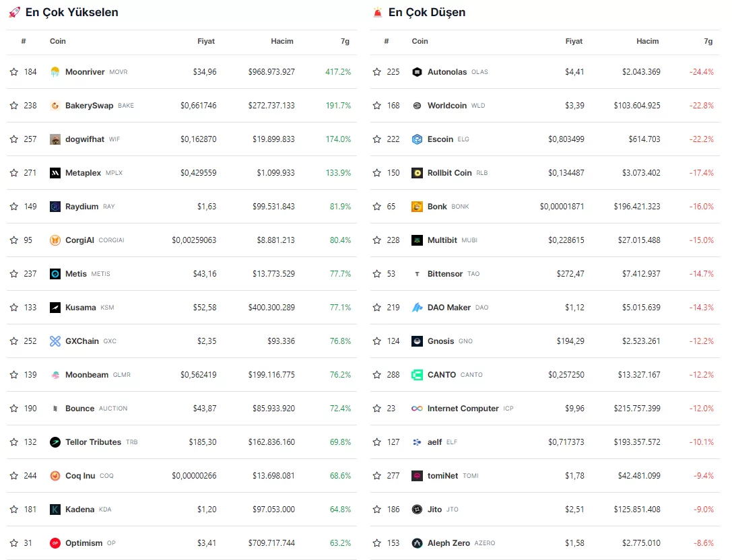This screenshot has width=732, height=560.
Task: Click the En Çok Yükselen heading
Action: (71, 12)
